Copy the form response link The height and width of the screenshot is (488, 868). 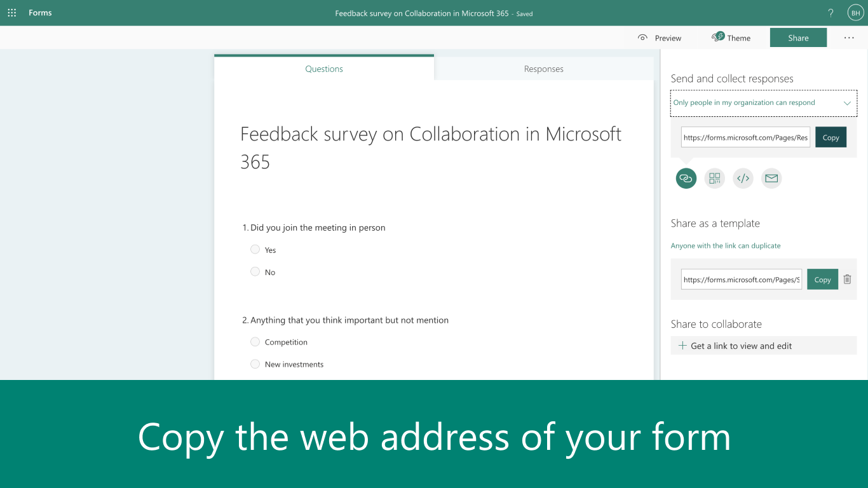point(831,137)
